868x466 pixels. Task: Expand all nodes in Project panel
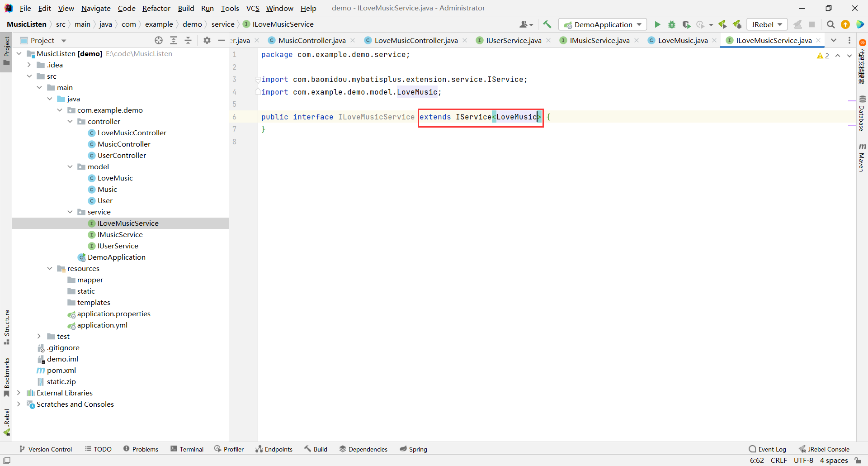(x=174, y=40)
